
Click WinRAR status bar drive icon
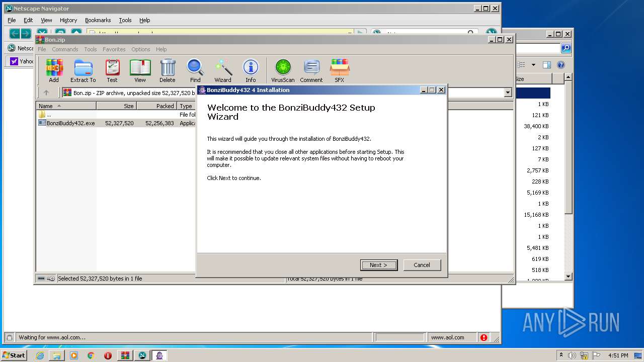(x=41, y=279)
